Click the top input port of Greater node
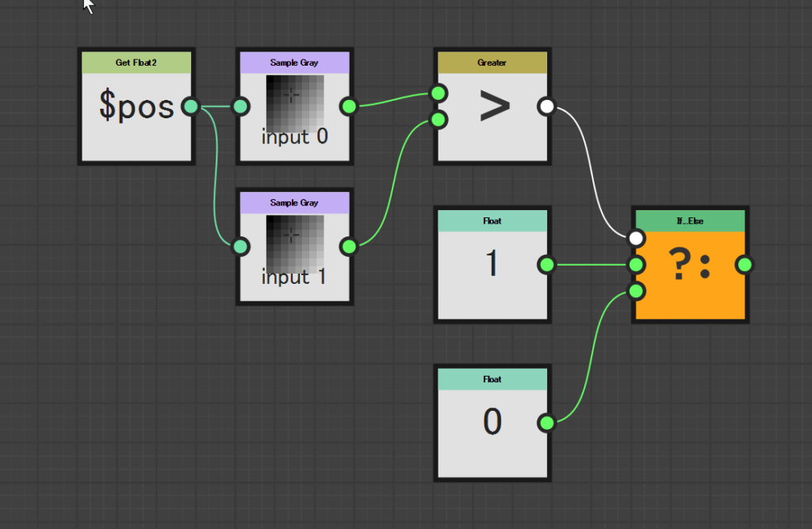This screenshot has height=529, width=812. [x=439, y=94]
